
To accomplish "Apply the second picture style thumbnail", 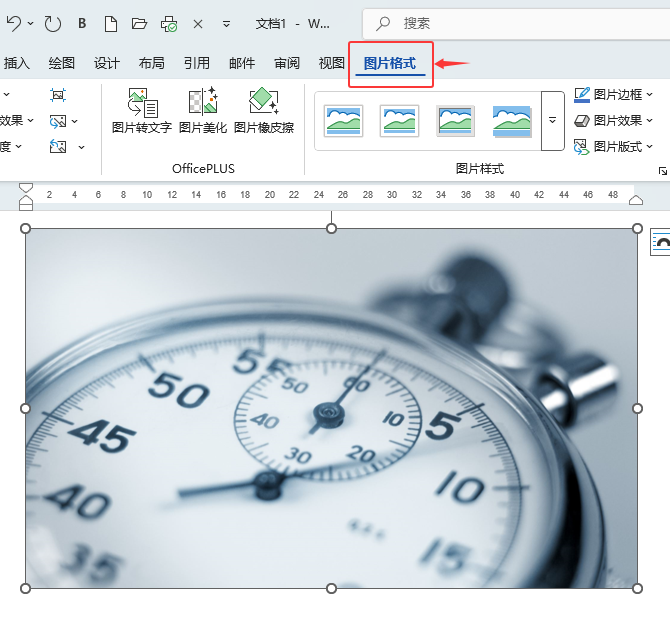I will tap(400, 121).
